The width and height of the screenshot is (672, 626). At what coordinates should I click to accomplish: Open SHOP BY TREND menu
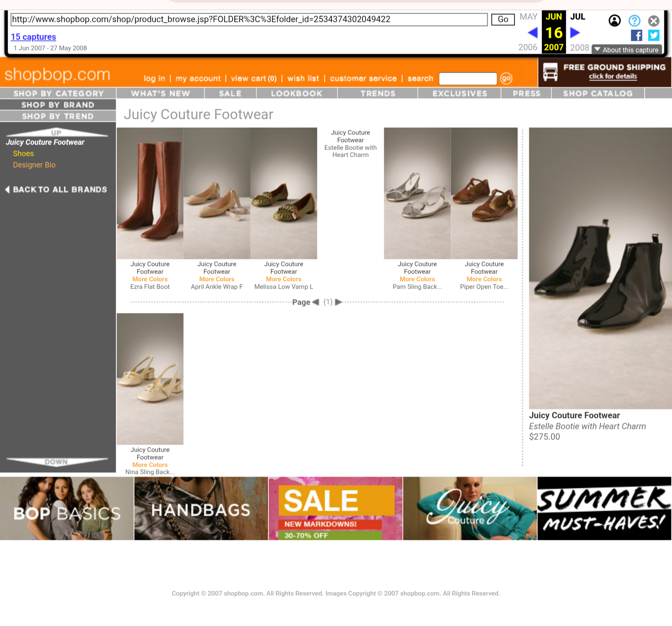pyautogui.click(x=58, y=116)
